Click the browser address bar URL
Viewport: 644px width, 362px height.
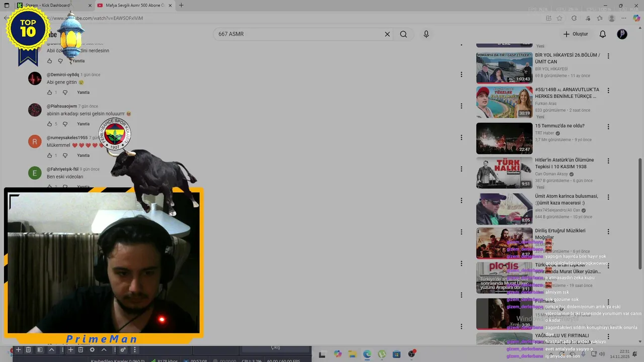(x=96, y=18)
